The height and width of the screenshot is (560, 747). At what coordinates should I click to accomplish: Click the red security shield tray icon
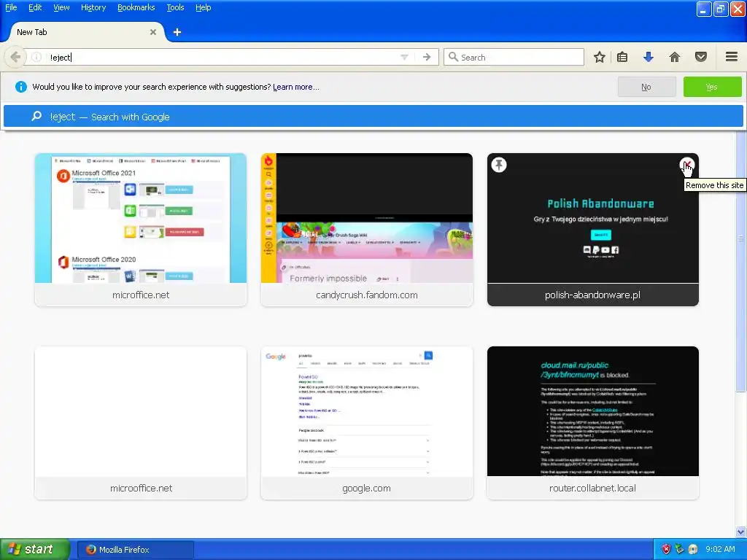point(667,550)
